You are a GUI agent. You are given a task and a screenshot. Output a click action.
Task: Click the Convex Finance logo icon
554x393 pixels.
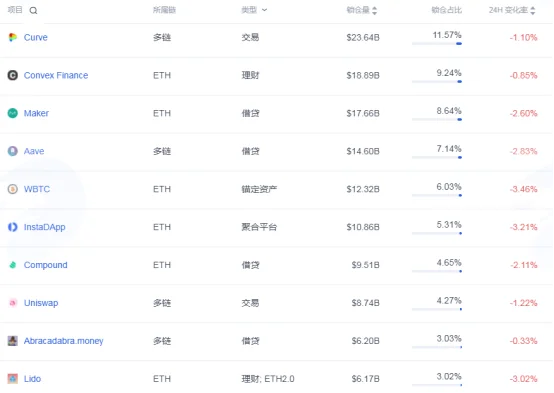coord(13,75)
